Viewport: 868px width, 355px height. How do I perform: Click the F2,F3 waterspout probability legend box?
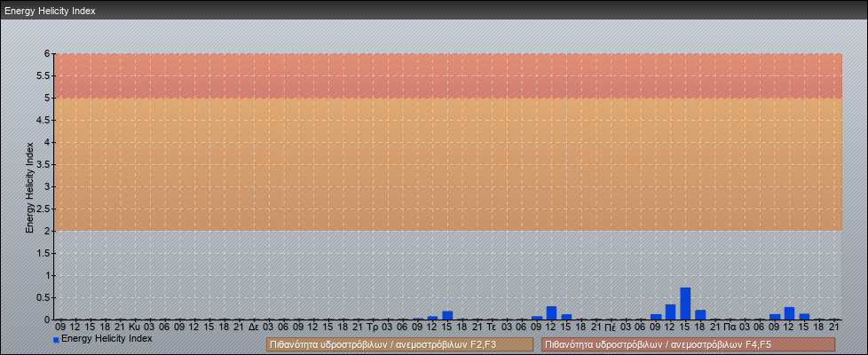399,344
